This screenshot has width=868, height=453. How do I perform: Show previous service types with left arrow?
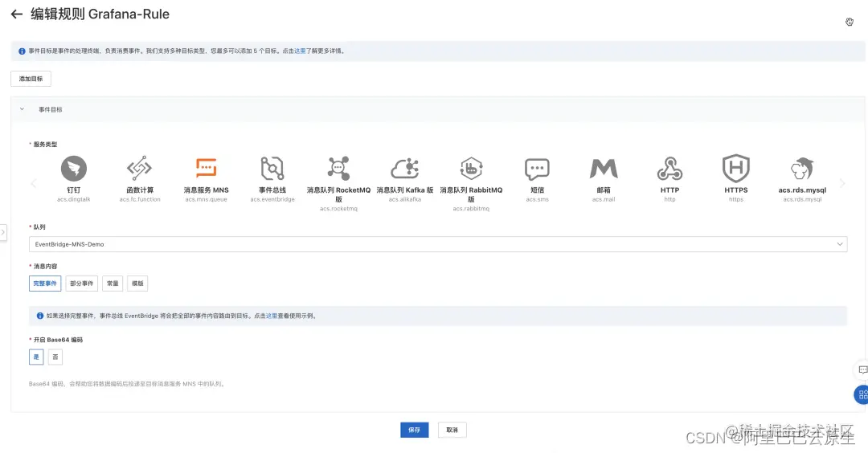[33, 183]
